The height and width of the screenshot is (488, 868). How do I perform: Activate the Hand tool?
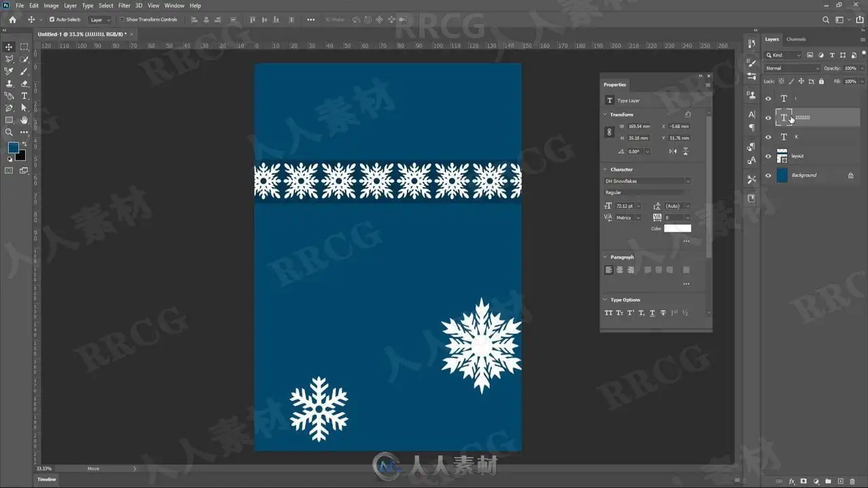[24, 120]
